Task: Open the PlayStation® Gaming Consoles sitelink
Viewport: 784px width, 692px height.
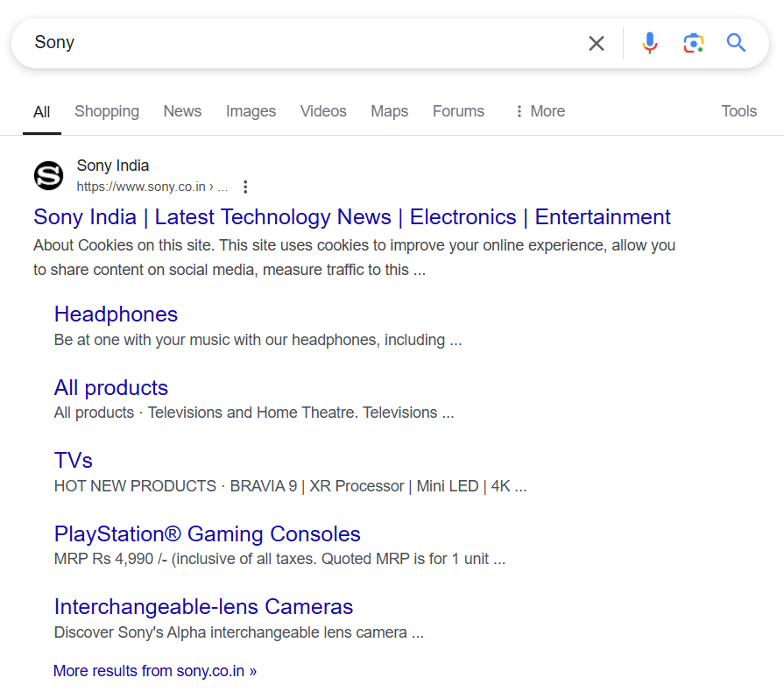Action: point(207,534)
